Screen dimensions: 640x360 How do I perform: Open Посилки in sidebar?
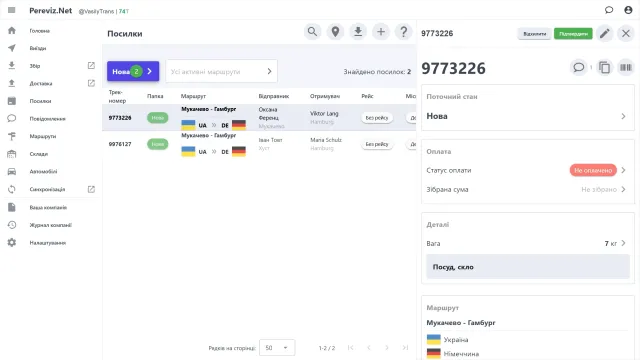click(40, 101)
